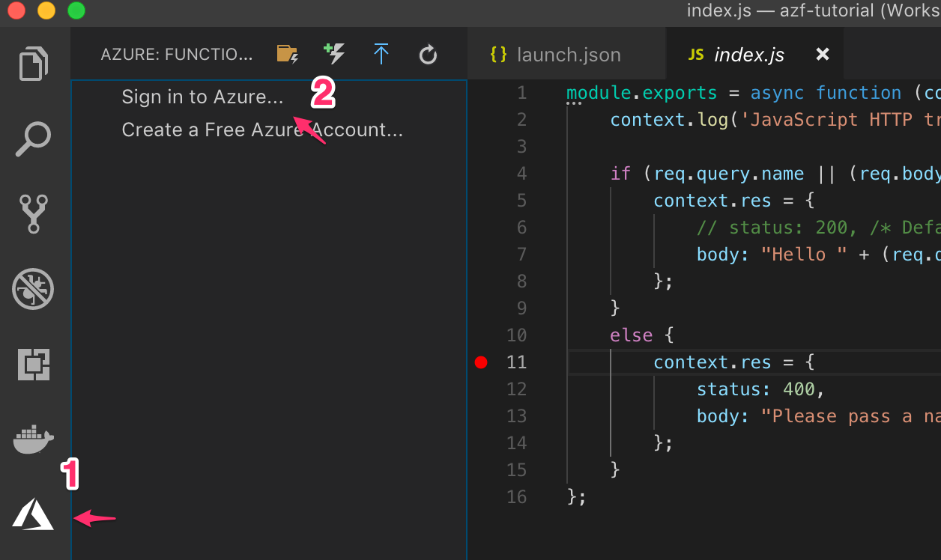Click the Create Function lightning icon
The width and height of the screenshot is (941, 560).
pos(334,54)
